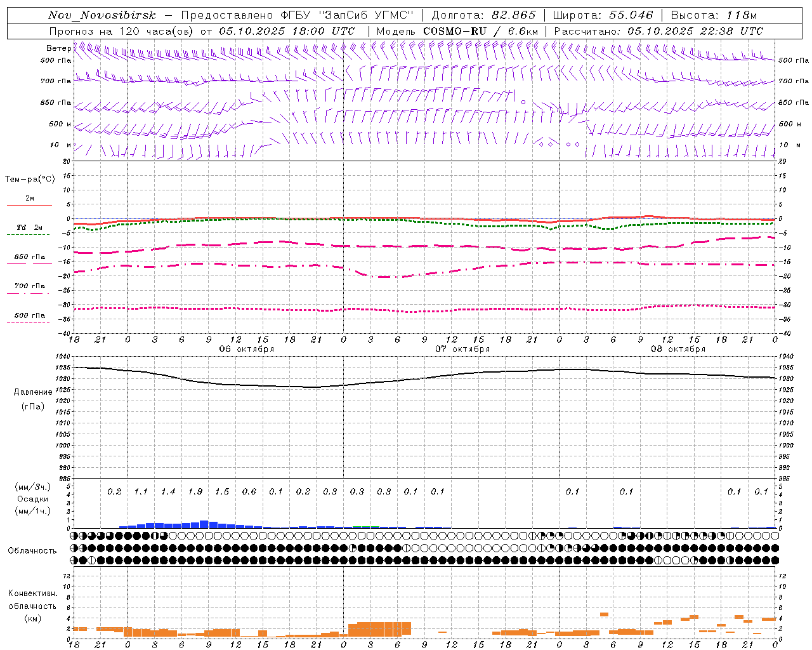The image size is (812, 650).
Task: Click the Рассчитано: 05.10.2025 22:38 UTC text
Action: coord(658,31)
